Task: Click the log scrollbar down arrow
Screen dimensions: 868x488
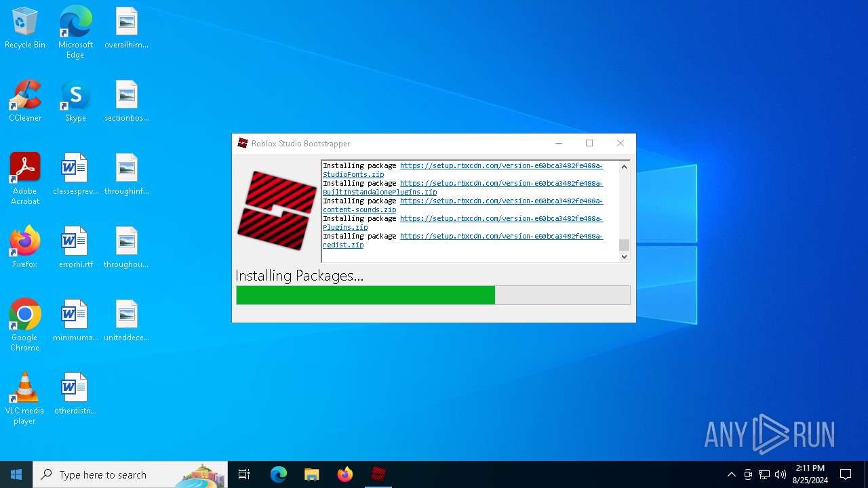Action: pos(624,256)
